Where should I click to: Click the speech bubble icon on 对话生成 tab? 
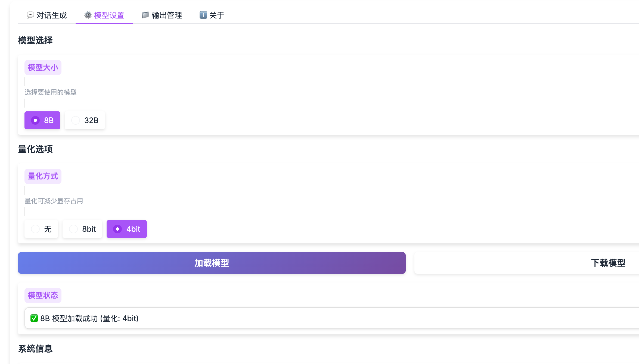(x=30, y=15)
